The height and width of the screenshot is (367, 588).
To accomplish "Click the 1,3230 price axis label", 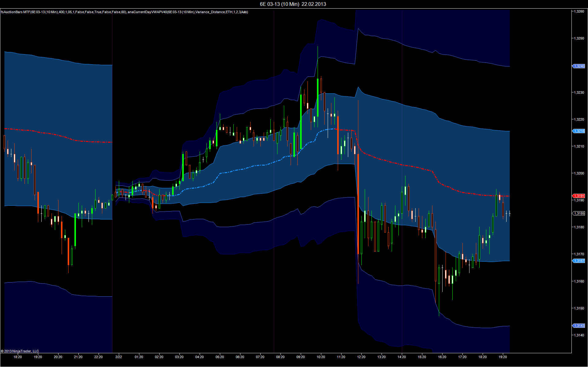I will (579, 92).
